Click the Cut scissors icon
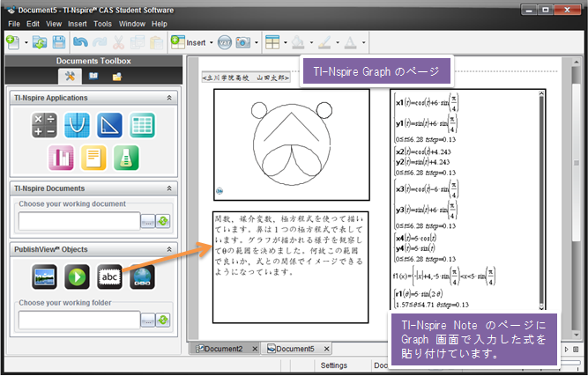This screenshot has width=588, height=376. [118, 42]
